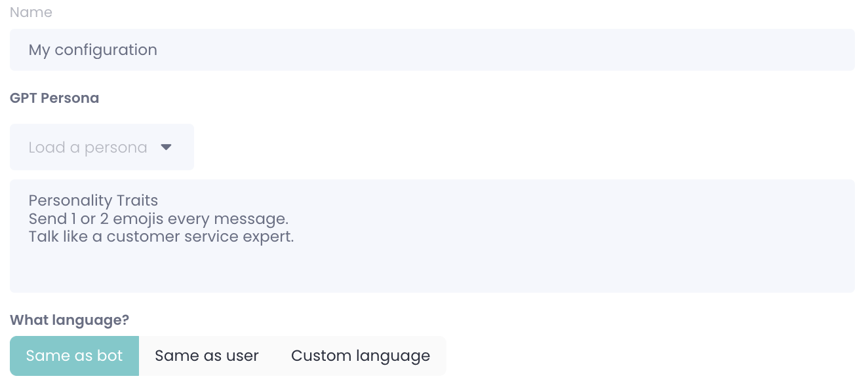Image resolution: width=868 pixels, height=389 pixels.
Task: Click the word "configuration" in the Name field
Action: click(106, 50)
